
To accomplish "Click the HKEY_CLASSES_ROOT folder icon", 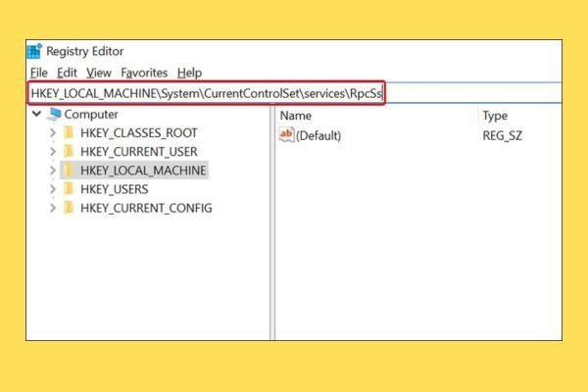I will point(69,132).
